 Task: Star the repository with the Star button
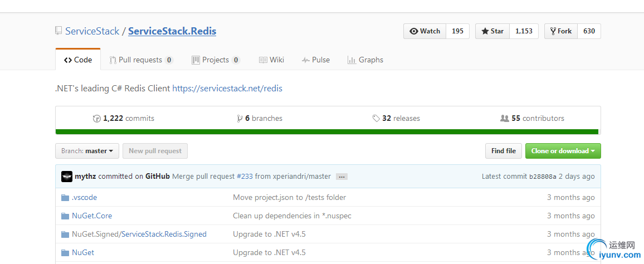pos(492,31)
